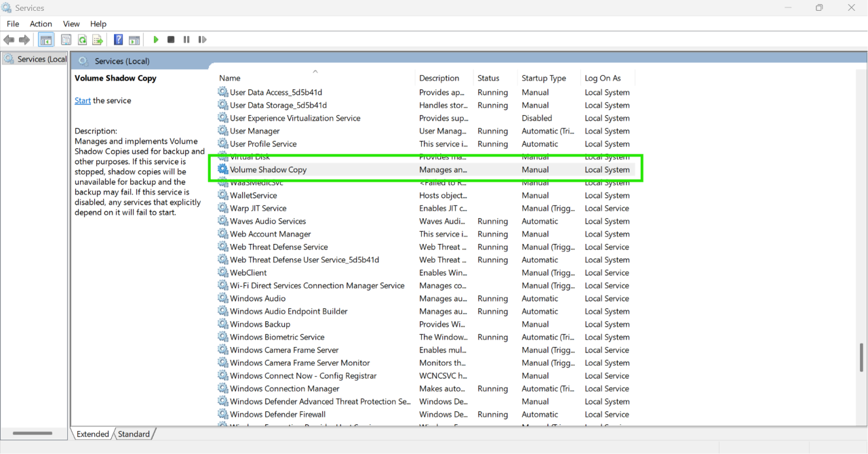Sort by the Status column header
This screenshot has width=868, height=454.
495,78
